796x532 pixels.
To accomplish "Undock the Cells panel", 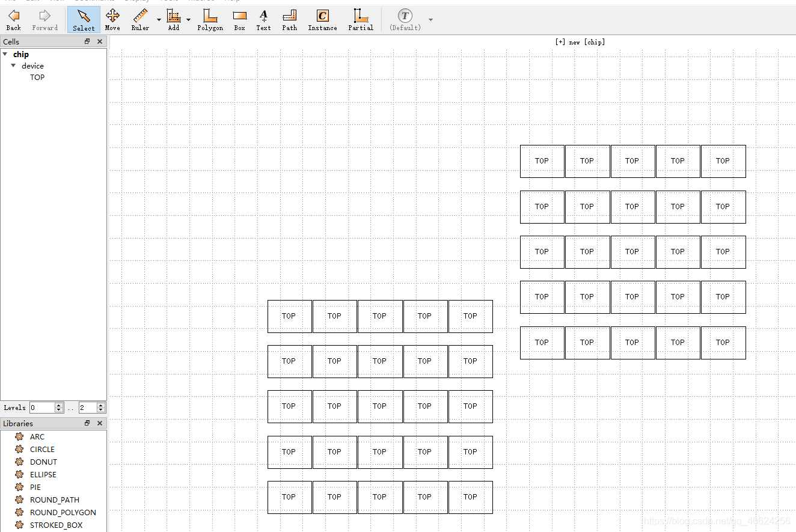I will coord(87,41).
